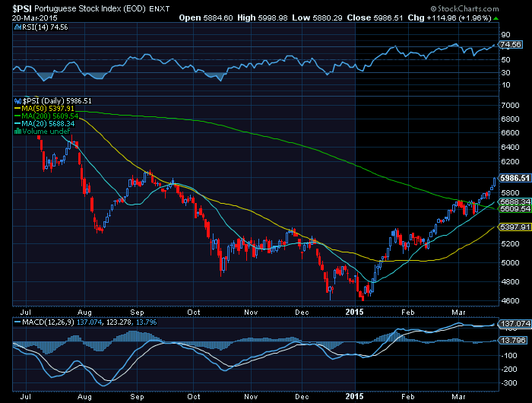Click the volume bars icon in legend
Viewport: 532px width, 403px height.
pyautogui.click(x=17, y=131)
